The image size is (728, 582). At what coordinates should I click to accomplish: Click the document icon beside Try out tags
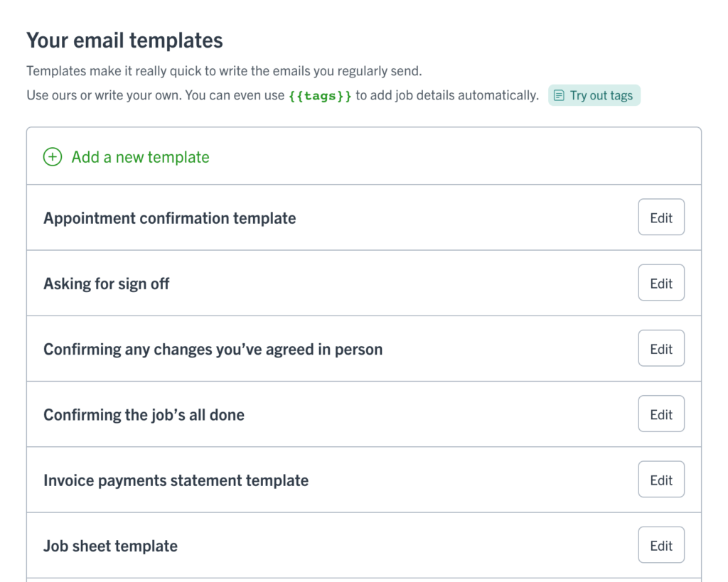(559, 96)
